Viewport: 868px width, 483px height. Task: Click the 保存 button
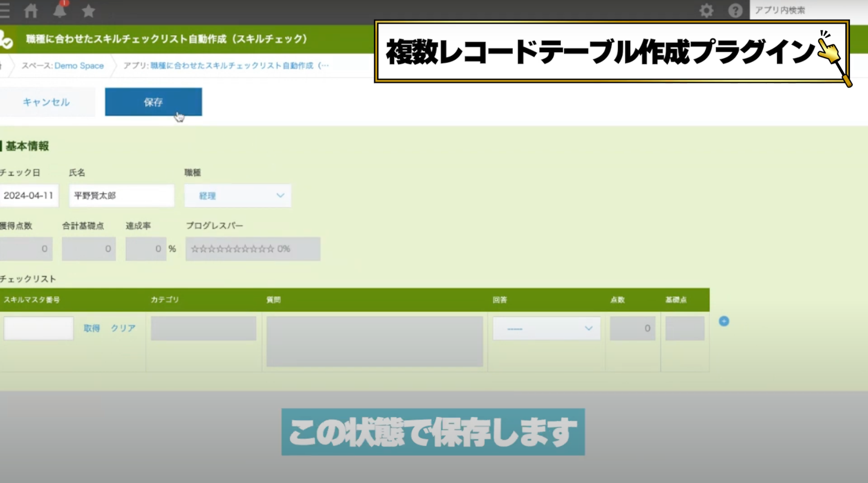(x=154, y=102)
